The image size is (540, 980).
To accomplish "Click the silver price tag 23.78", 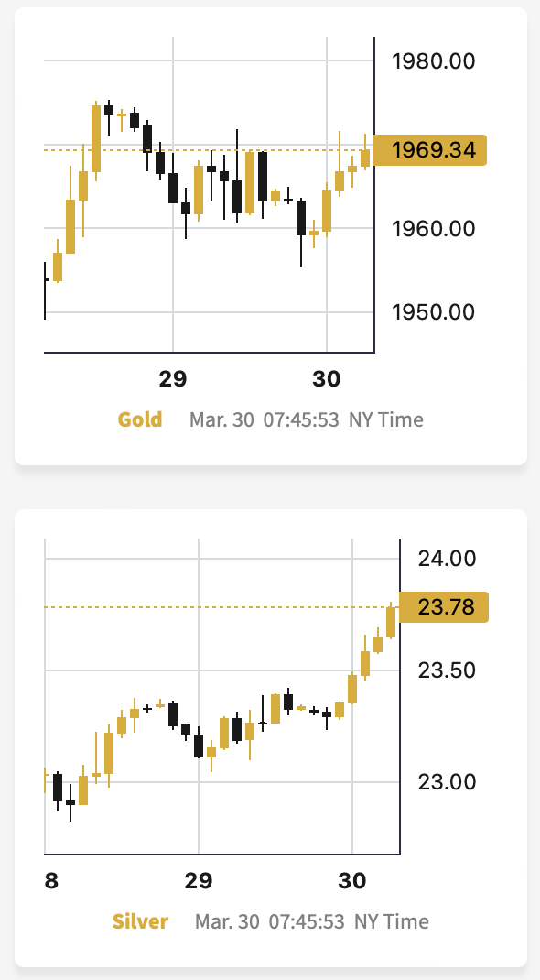I will tap(443, 607).
